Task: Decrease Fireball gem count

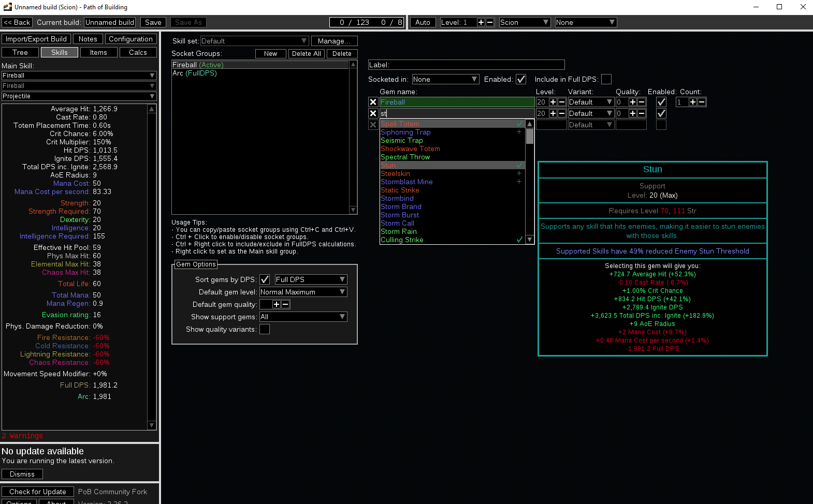Action: [702, 102]
